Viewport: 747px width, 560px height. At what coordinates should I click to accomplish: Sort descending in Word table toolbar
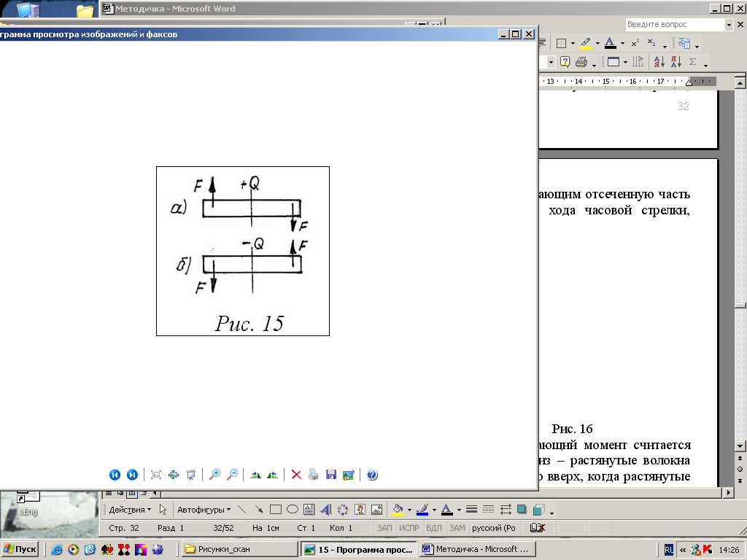point(676,62)
